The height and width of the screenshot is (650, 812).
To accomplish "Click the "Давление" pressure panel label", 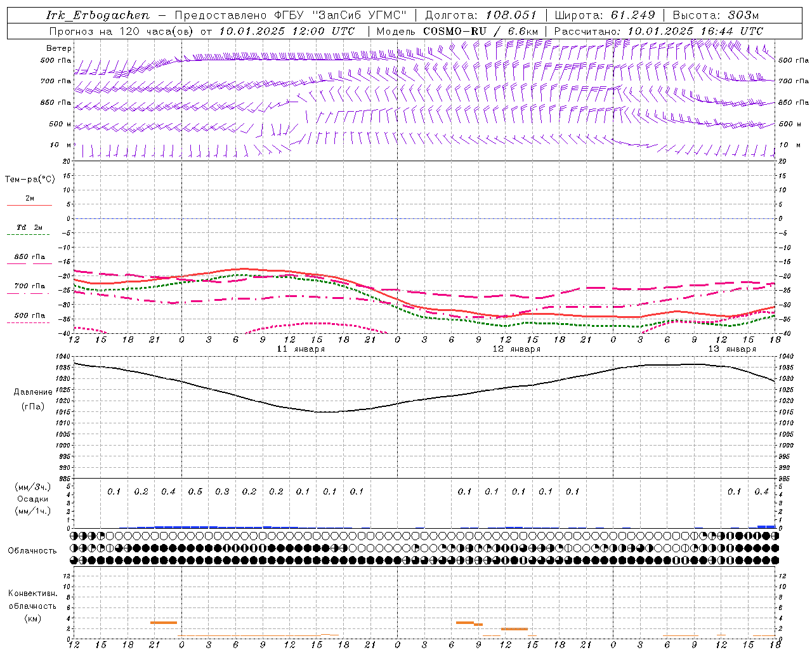I will click(33, 392).
